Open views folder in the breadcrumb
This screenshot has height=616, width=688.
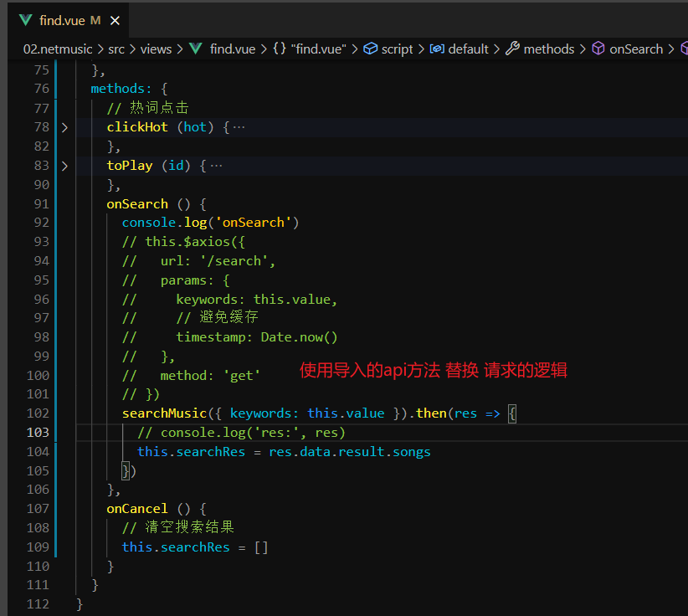pyautogui.click(x=156, y=49)
